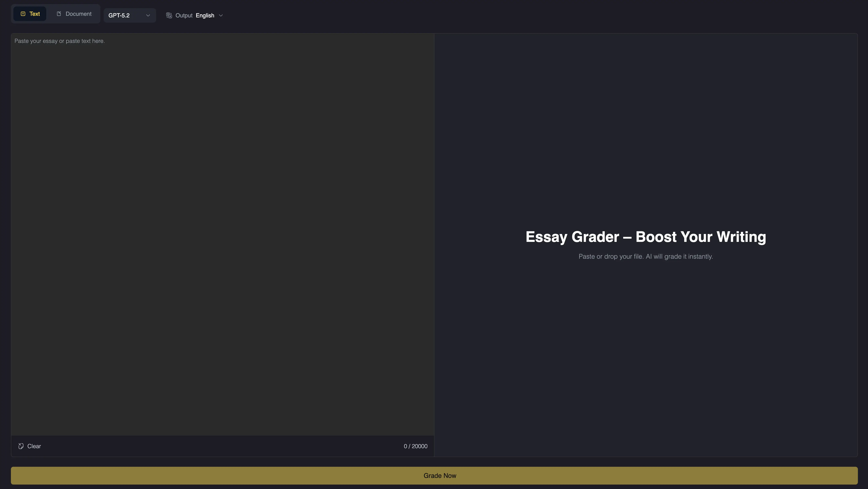Image resolution: width=868 pixels, height=489 pixels.
Task: Click the chevron next to English
Action: point(221,16)
